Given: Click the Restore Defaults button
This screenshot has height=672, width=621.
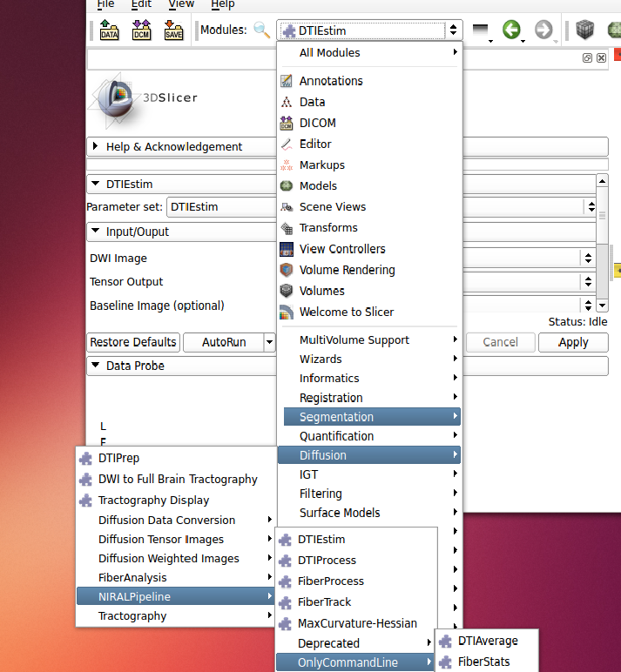Looking at the screenshot, I should tap(134, 342).
